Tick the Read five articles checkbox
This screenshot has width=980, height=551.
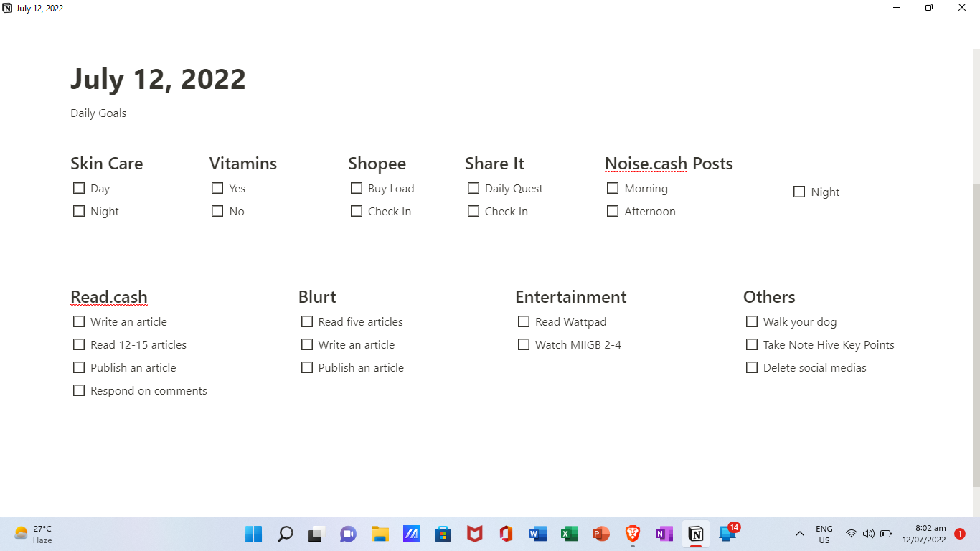(307, 321)
